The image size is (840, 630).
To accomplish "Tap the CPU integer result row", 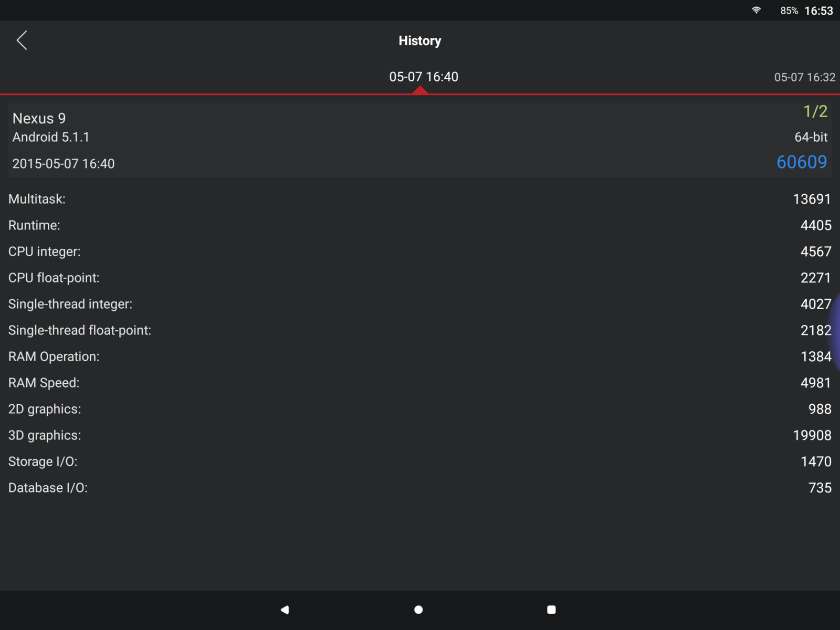I will pos(420,251).
